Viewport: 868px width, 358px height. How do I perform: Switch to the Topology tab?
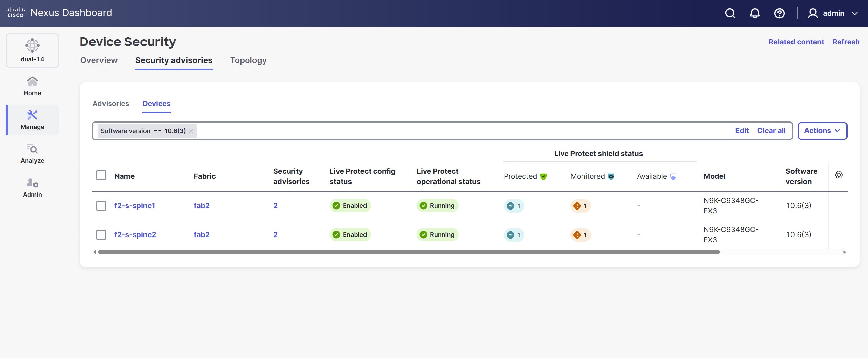[248, 60]
